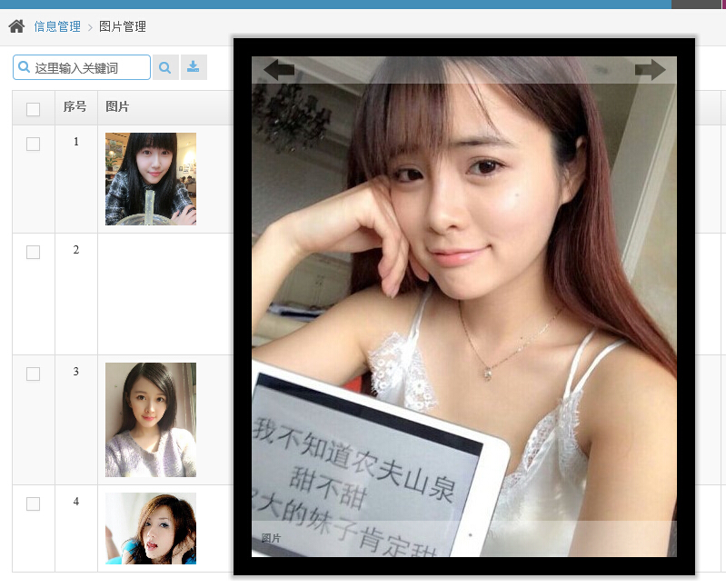Click the magnifier icon inside the search field
The image size is (726, 588).
24,67
